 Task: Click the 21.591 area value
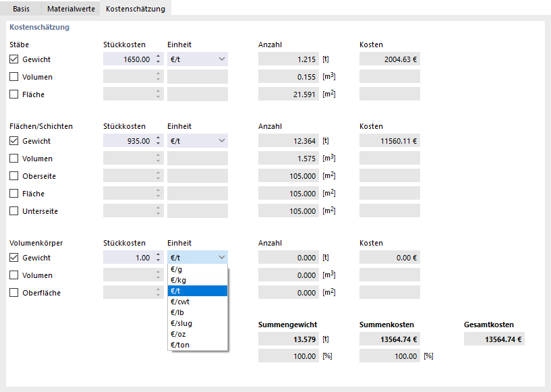tap(289, 94)
